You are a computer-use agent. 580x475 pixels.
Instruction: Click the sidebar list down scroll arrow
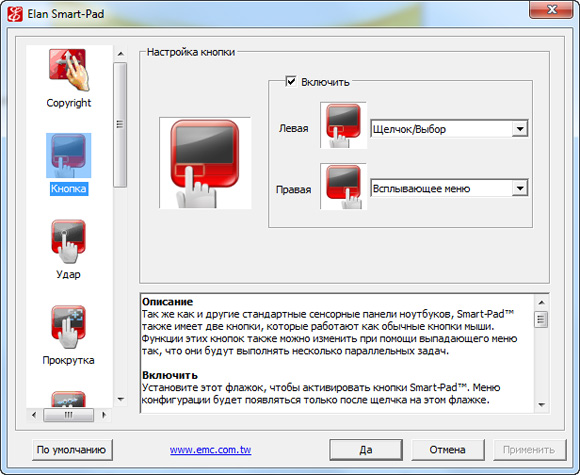coord(120,399)
